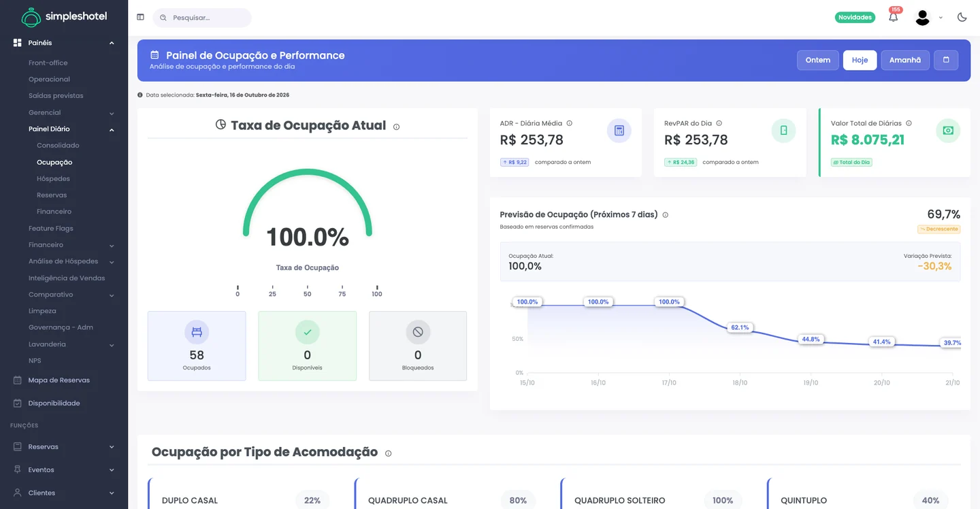Collapse the Painel Diário submenu
The width and height of the screenshot is (980, 509).
pyautogui.click(x=112, y=129)
